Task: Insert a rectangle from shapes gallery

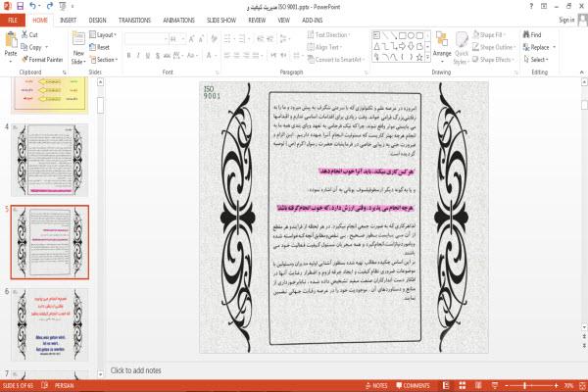Action: (x=403, y=35)
